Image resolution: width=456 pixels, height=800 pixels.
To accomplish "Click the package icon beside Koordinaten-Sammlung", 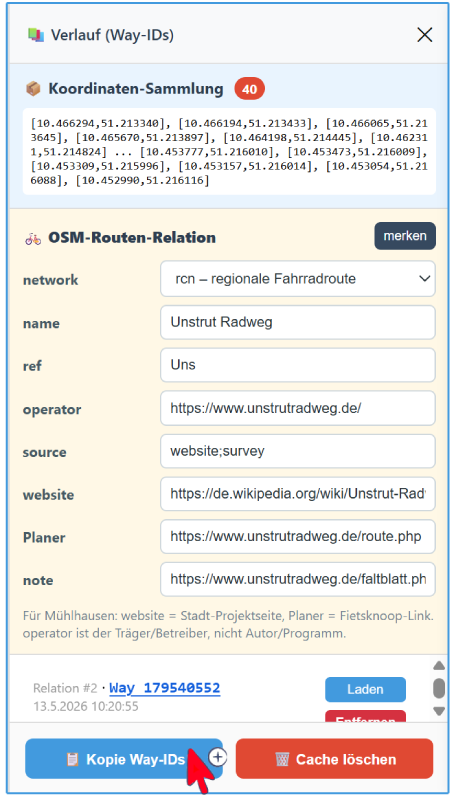I will click(33, 89).
